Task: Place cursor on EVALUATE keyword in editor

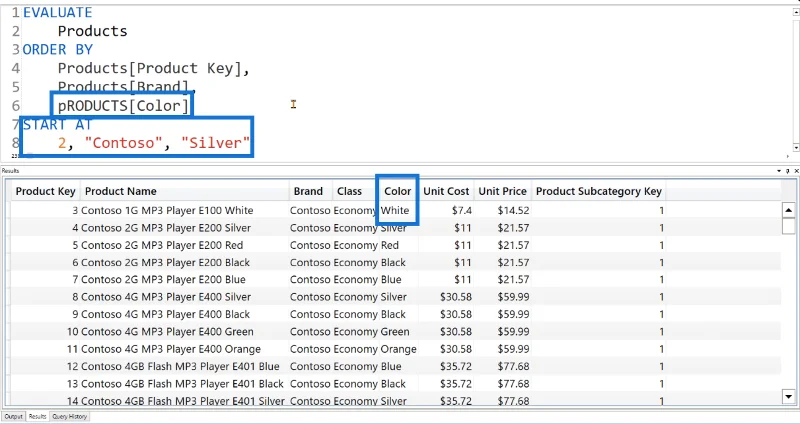Action: [58, 12]
